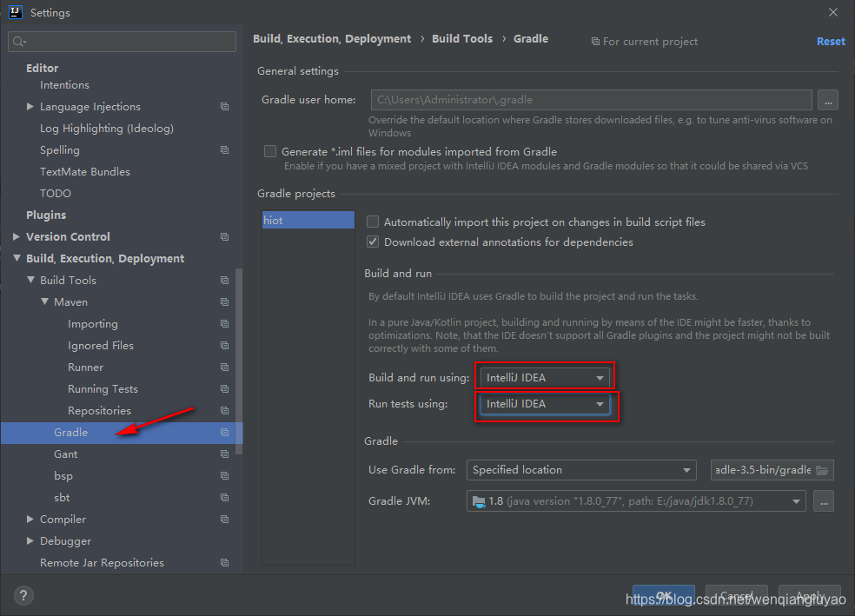Open TextMate Bundles settings page

pos(85,172)
